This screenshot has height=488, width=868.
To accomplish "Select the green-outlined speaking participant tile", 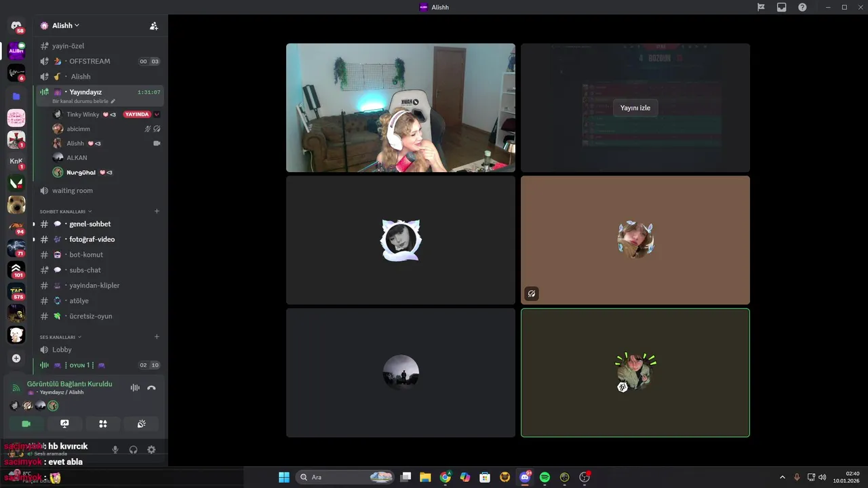I will coord(635,373).
